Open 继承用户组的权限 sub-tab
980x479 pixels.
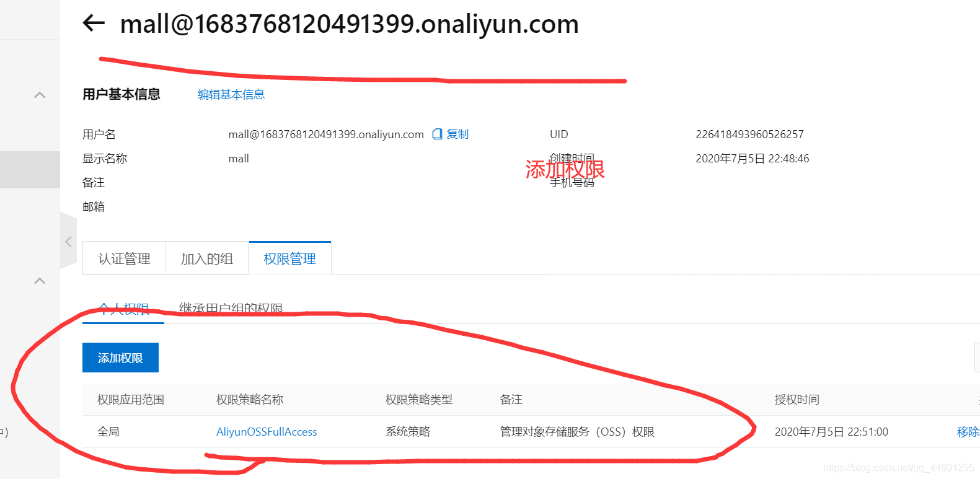pos(231,309)
